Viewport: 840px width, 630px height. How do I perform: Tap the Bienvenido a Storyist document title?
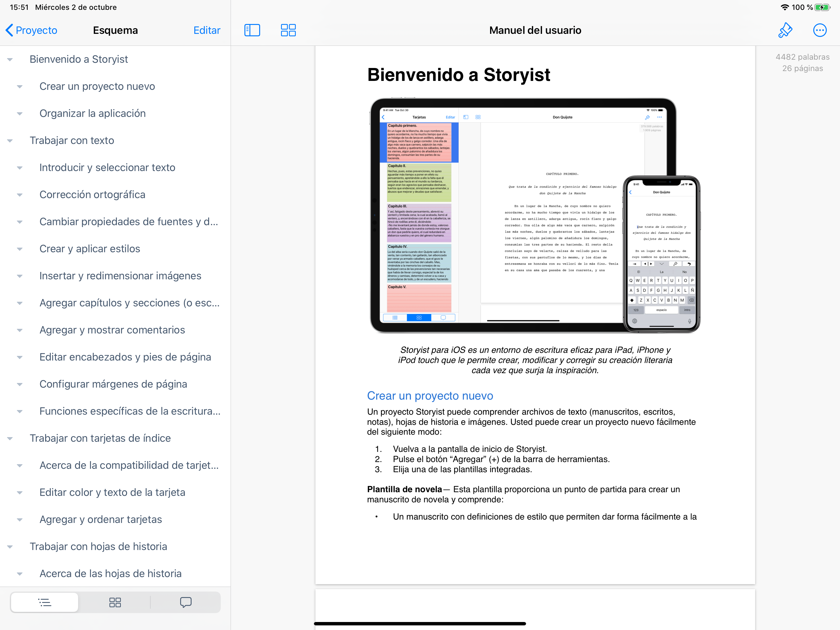(x=459, y=74)
